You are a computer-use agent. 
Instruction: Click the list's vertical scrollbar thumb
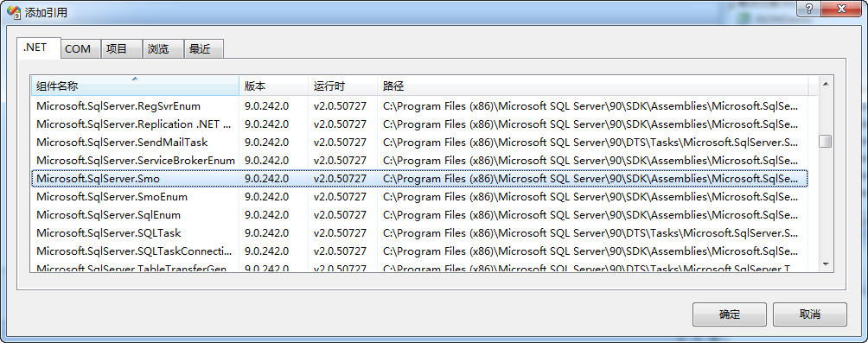click(x=826, y=141)
